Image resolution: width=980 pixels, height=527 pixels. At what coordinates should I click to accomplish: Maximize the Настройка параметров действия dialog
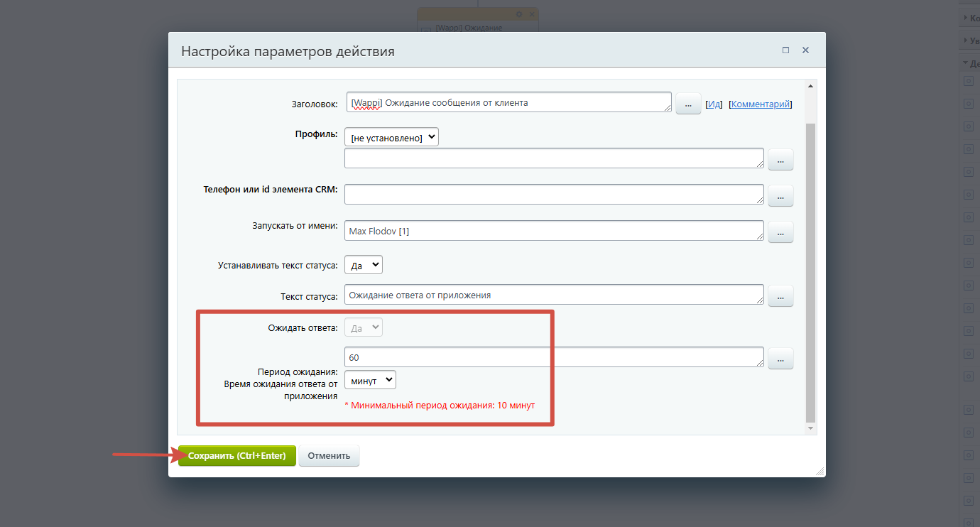[x=785, y=50]
